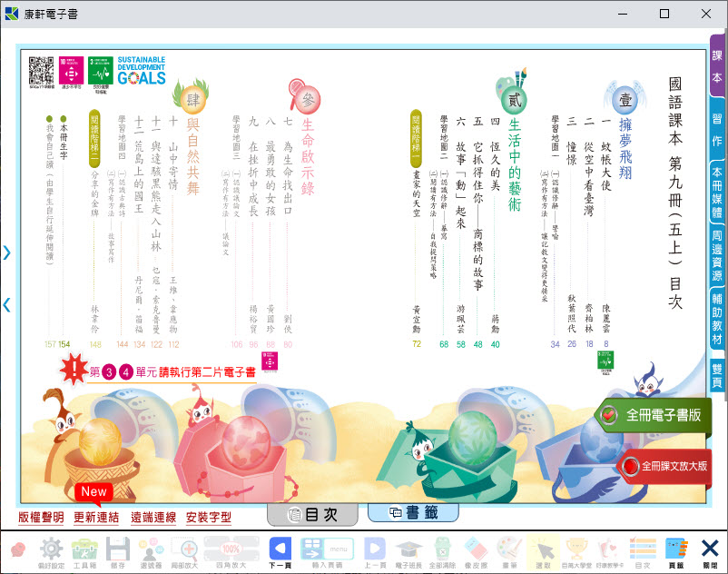This screenshot has height=574, width=728.
Task: Select the 橡皮擦 eraser tool
Action: click(476, 549)
